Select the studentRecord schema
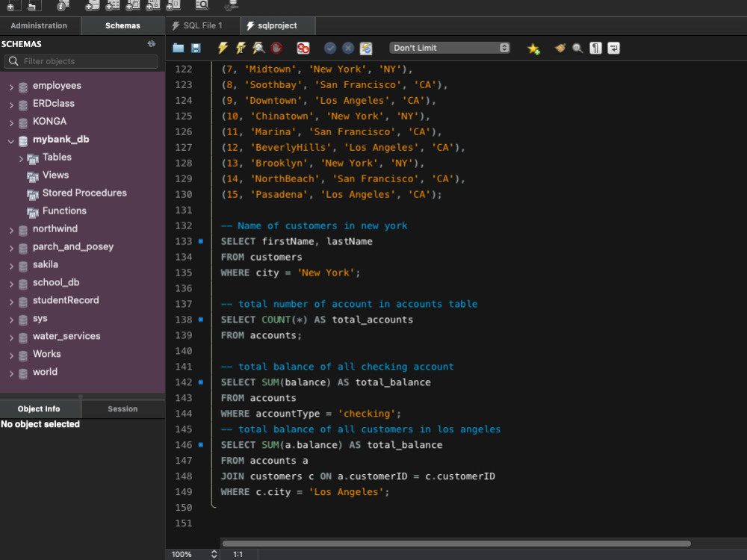Screen dimensions: 747x560 pyautogui.click(x=66, y=300)
